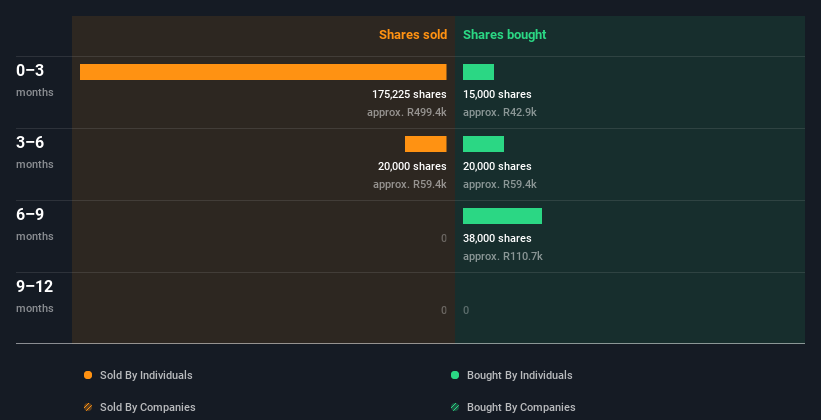The height and width of the screenshot is (420, 821).
Task: Select the 9–12 months row label
Action: [35, 296]
